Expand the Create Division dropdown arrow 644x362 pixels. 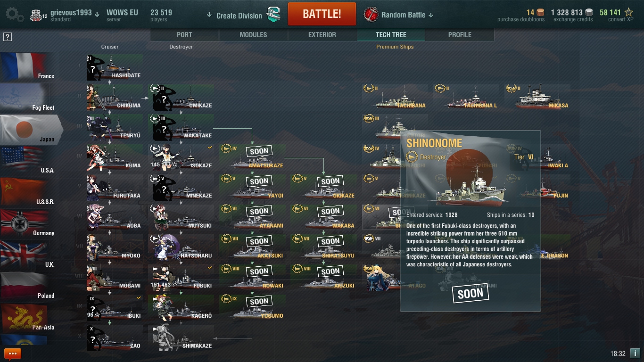click(x=209, y=15)
